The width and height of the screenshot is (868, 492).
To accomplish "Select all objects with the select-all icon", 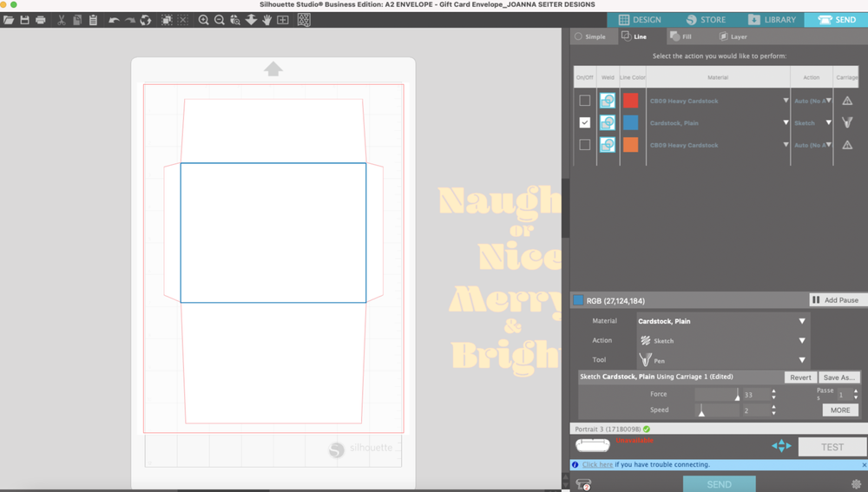I will pyautogui.click(x=167, y=20).
